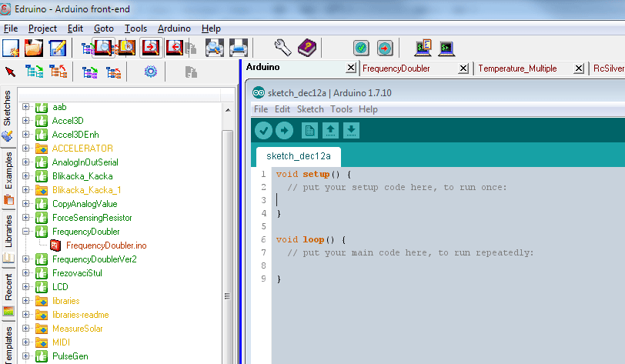Click the replace book icon with R
The height and width of the screenshot is (364, 625).
[x=127, y=48]
